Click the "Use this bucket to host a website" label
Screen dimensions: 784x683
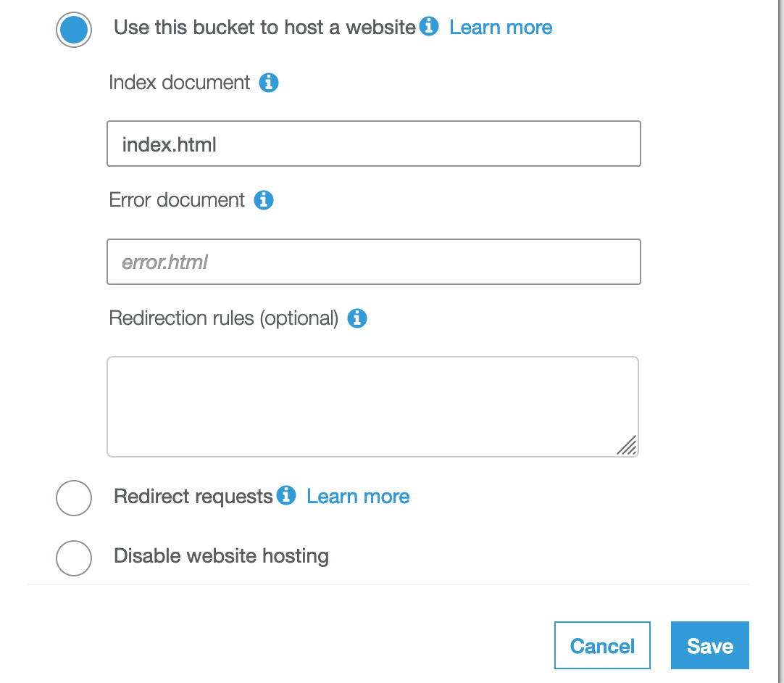point(264,27)
